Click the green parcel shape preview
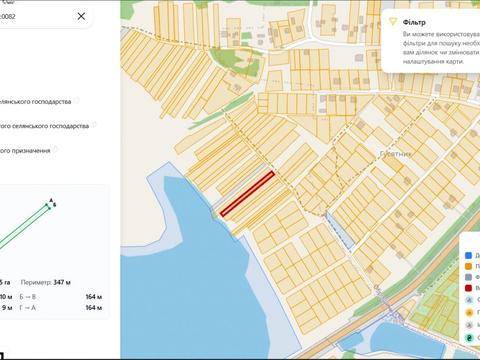Viewport: 480px width, 360px height. click(x=25, y=227)
